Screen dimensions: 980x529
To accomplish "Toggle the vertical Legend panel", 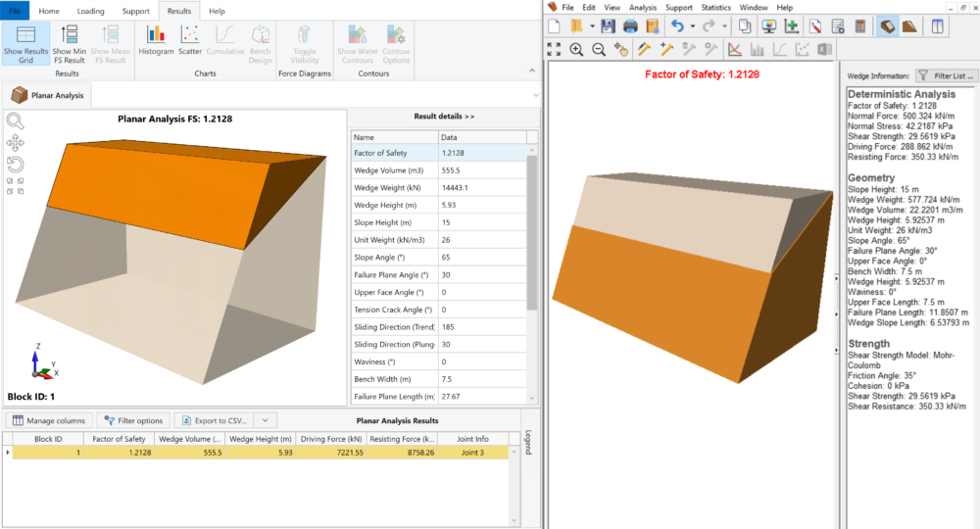I will 529,443.
